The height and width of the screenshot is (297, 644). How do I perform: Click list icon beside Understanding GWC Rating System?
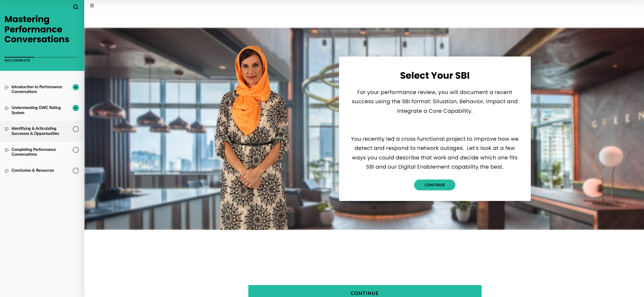[6, 108]
